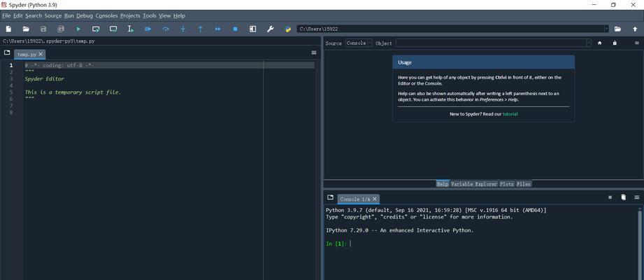
Task: Open the Debug menu
Action: coord(85,15)
